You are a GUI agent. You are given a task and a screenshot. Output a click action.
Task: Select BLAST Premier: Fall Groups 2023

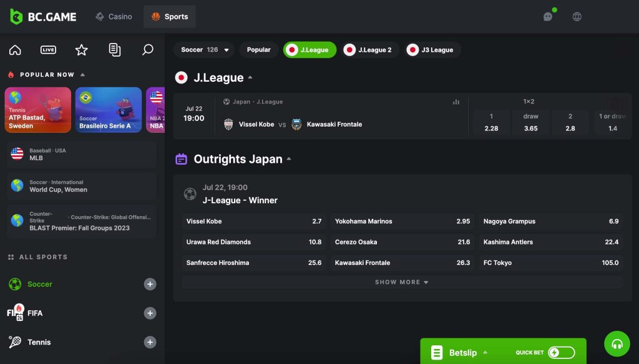pyautogui.click(x=82, y=221)
